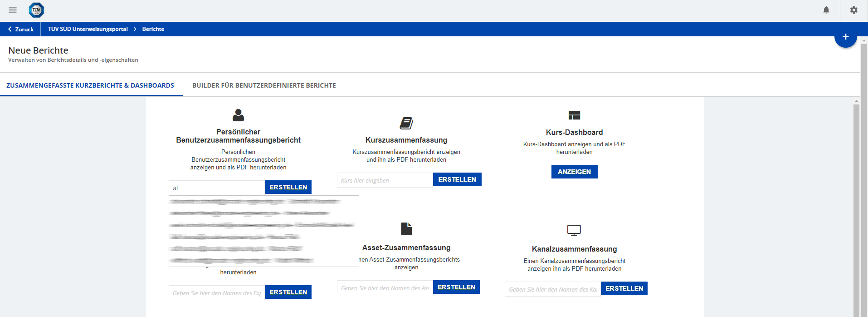Viewport: 868px width, 317px height.
Task: Open the settings gear menu
Action: click(x=854, y=10)
